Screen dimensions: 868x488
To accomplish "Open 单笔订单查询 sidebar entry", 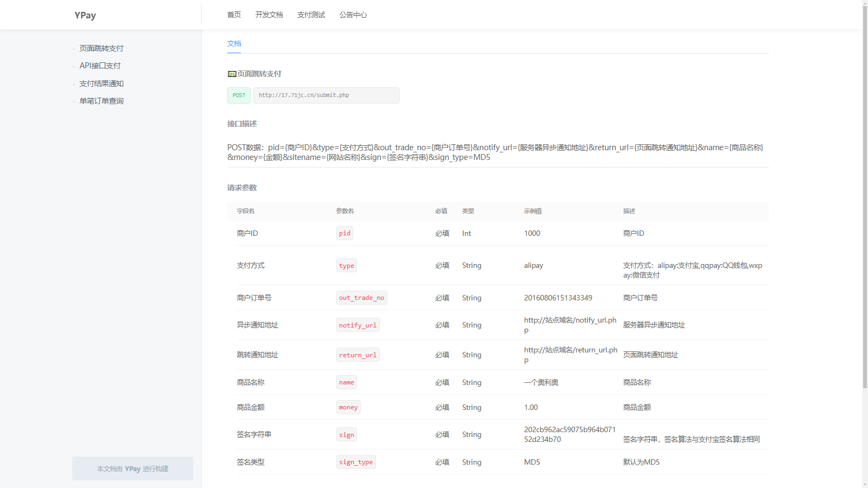I will [x=101, y=101].
